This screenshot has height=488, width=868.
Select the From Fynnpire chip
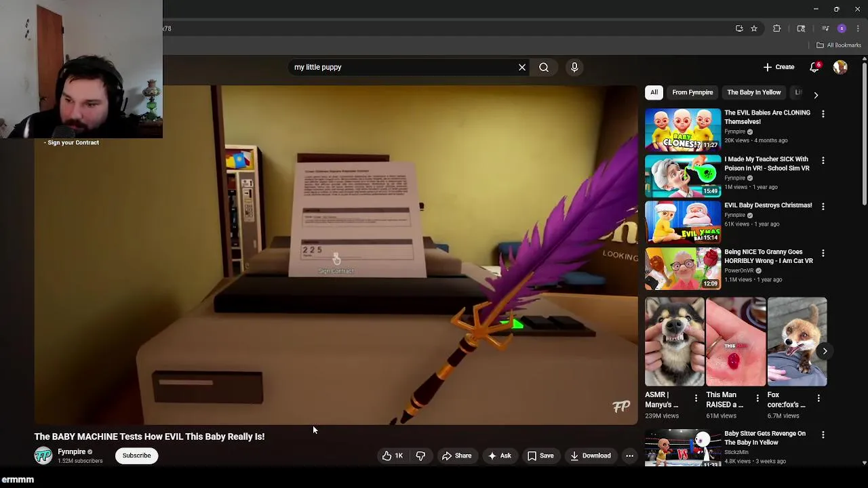[x=692, y=92]
